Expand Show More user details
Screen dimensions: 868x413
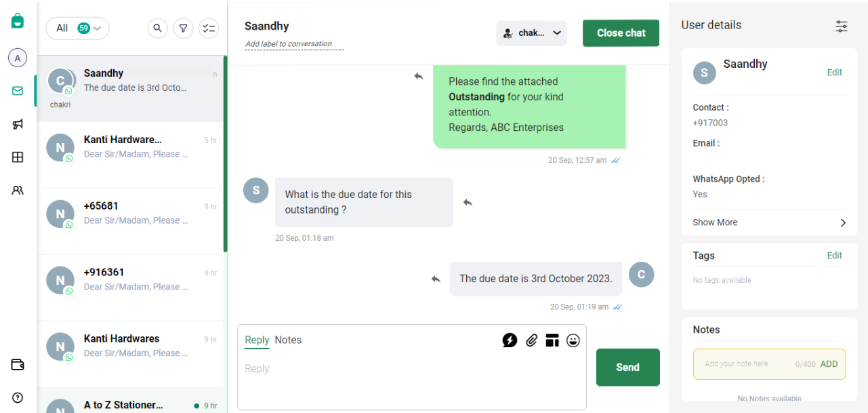769,222
